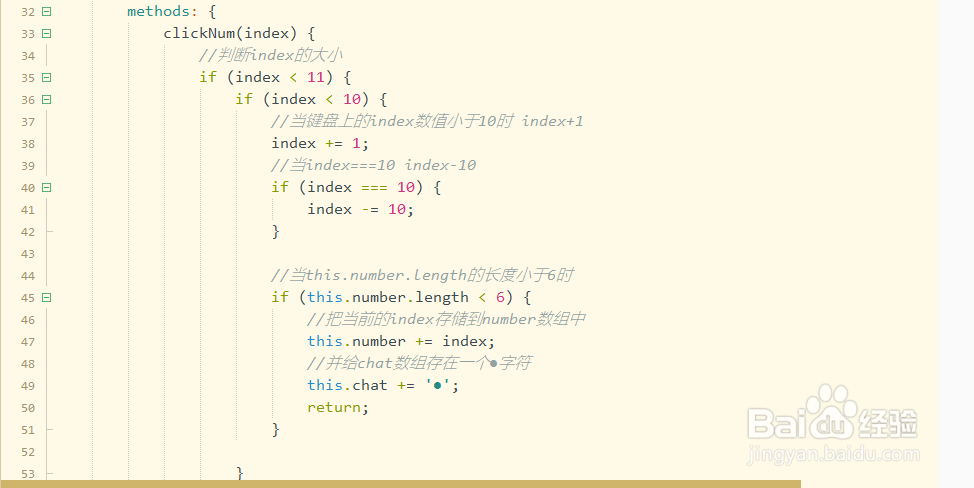974x488 pixels.
Task: Collapse the index < 10 block fold
Action: (x=47, y=99)
